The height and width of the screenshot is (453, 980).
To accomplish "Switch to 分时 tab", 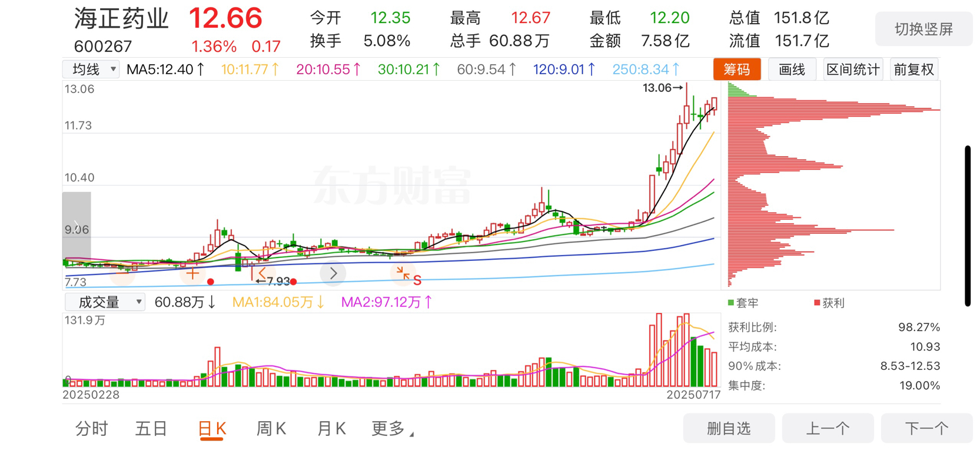I will click(92, 429).
